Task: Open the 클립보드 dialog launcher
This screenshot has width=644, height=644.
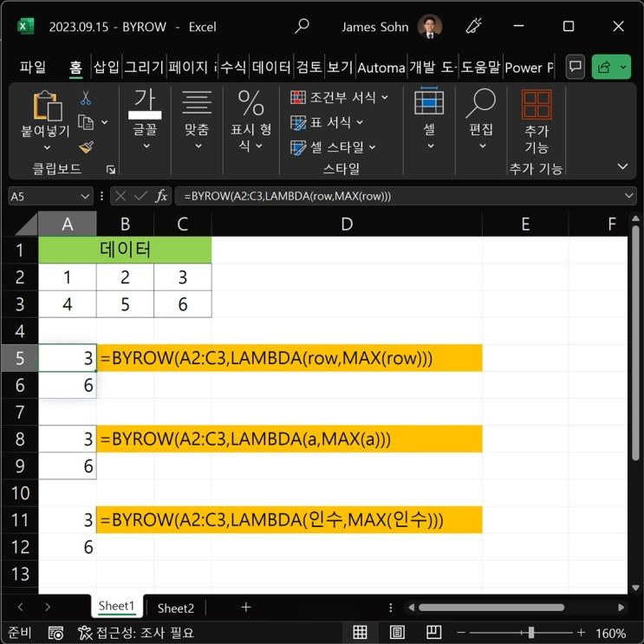Action: (111, 169)
